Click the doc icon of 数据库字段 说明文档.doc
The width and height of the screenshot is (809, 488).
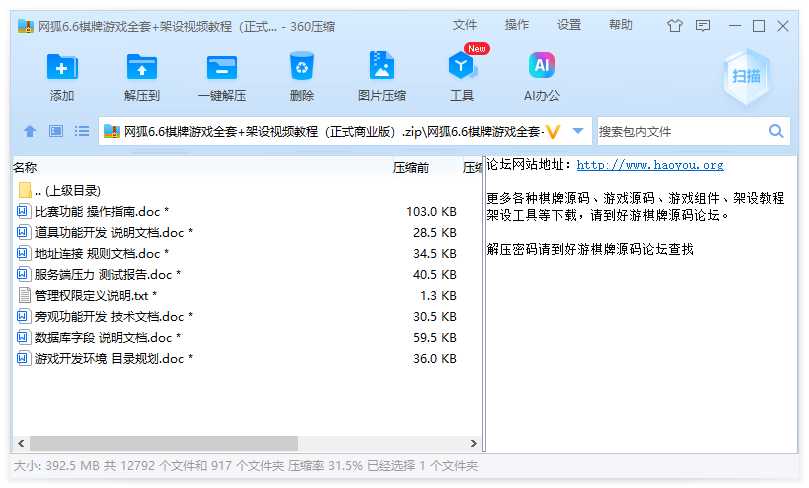tap(23, 337)
